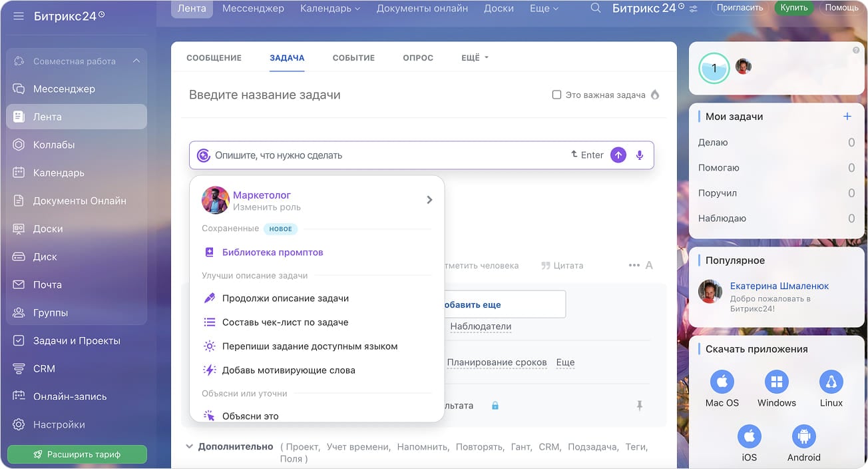The height and width of the screenshot is (469, 868).
Task: Click the microphone icon for voice input
Action: point(639,155)
